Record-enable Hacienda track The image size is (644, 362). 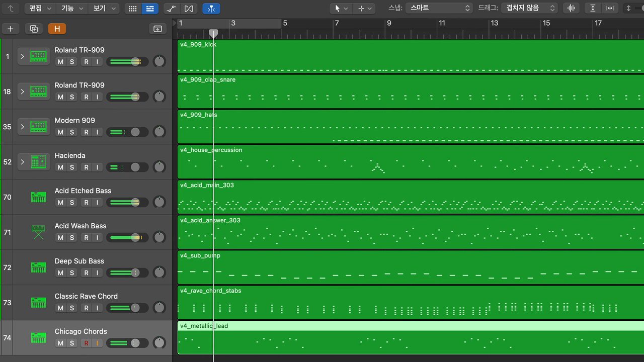pyautogui.click(x=86, y=167)
